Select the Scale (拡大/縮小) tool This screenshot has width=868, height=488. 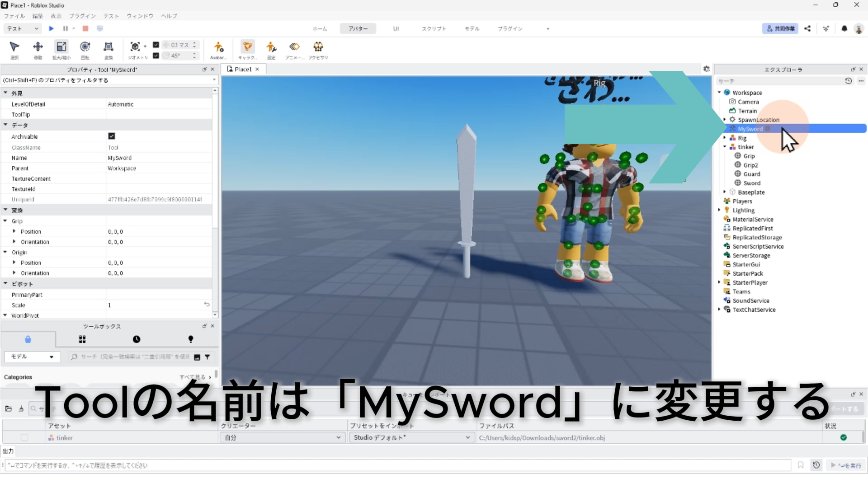(61, 47)
